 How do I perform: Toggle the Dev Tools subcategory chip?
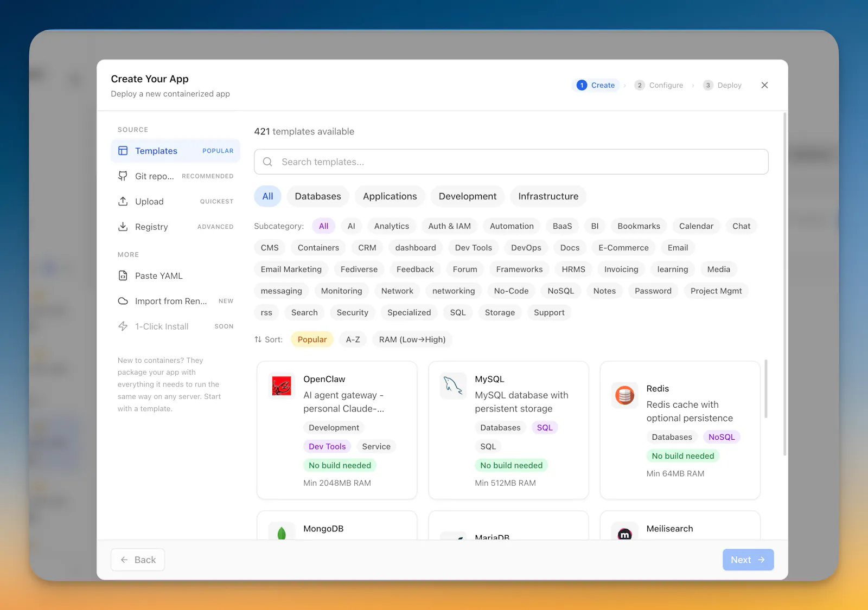tap(474, 248)
